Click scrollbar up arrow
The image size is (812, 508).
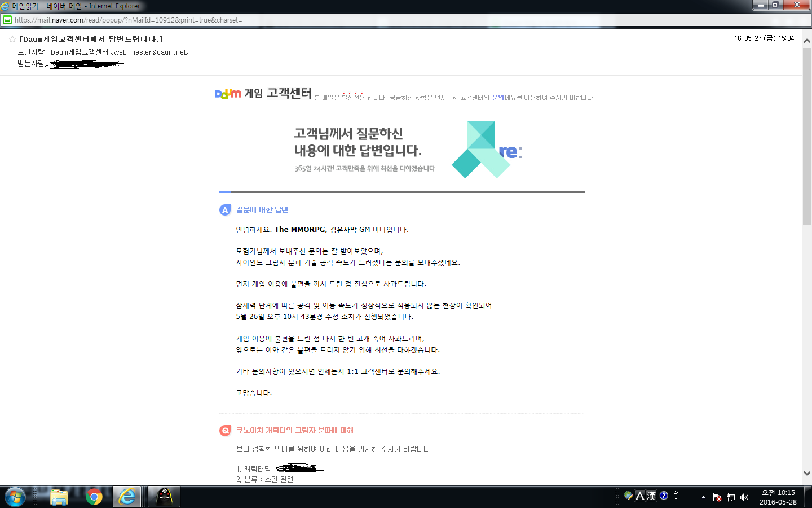[807, 41]
